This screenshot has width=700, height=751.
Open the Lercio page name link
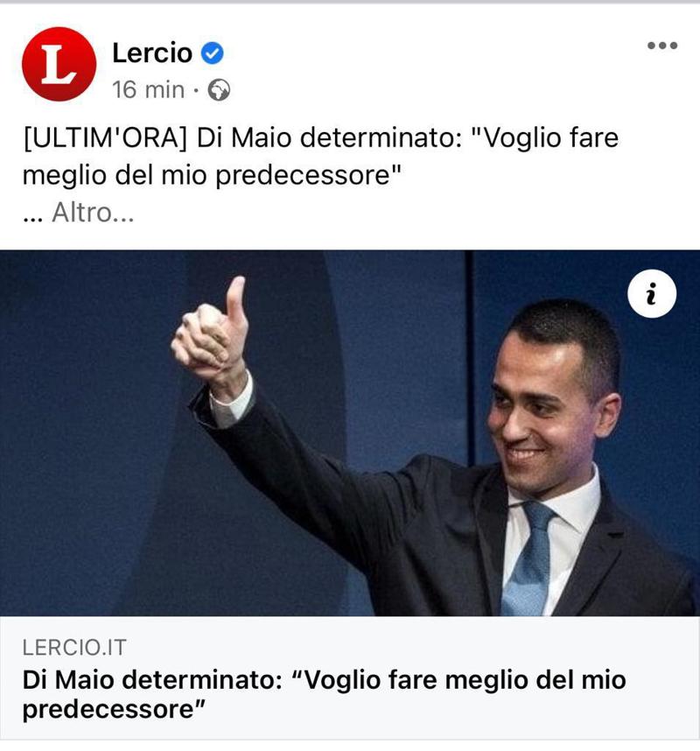(x=152, y=53)
